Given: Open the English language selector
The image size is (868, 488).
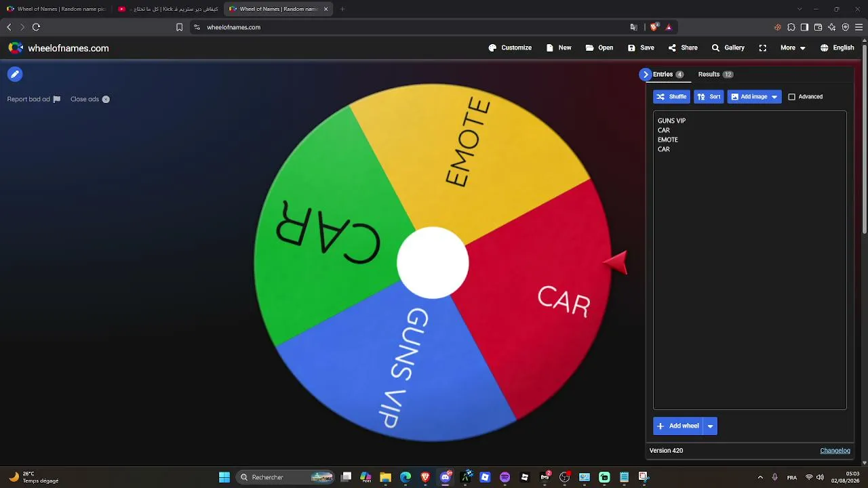Looking at the screenshot, I should (837, 48).
